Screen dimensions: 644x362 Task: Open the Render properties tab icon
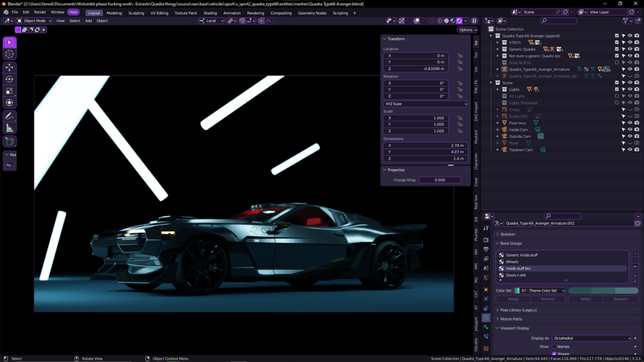point(487,239)
